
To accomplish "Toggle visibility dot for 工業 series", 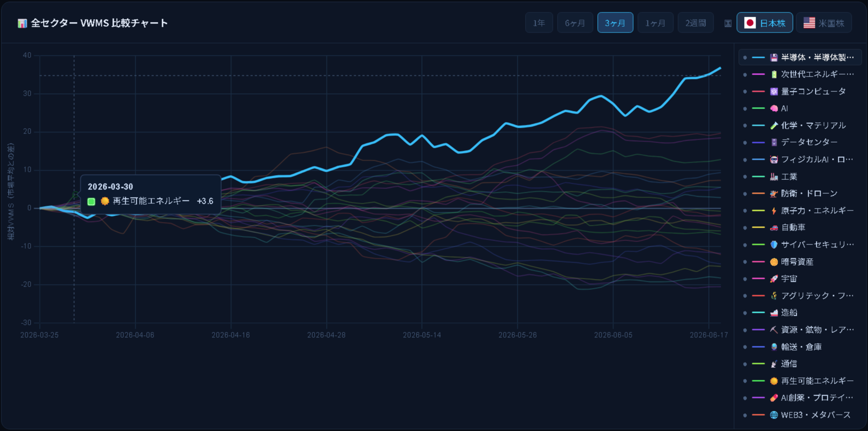I will 745,177.
